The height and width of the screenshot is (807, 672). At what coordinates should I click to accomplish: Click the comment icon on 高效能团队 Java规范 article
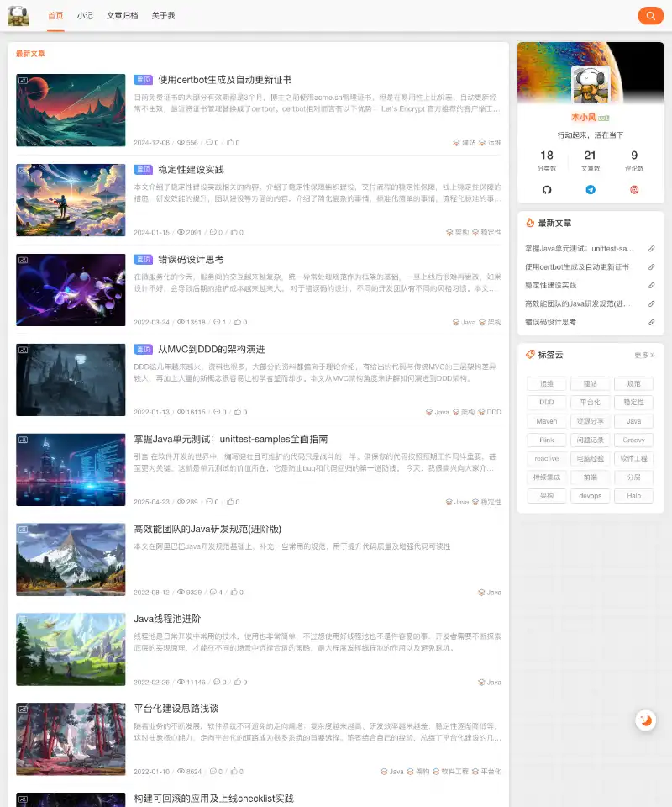pyautogui.click(x=213, y=593)
